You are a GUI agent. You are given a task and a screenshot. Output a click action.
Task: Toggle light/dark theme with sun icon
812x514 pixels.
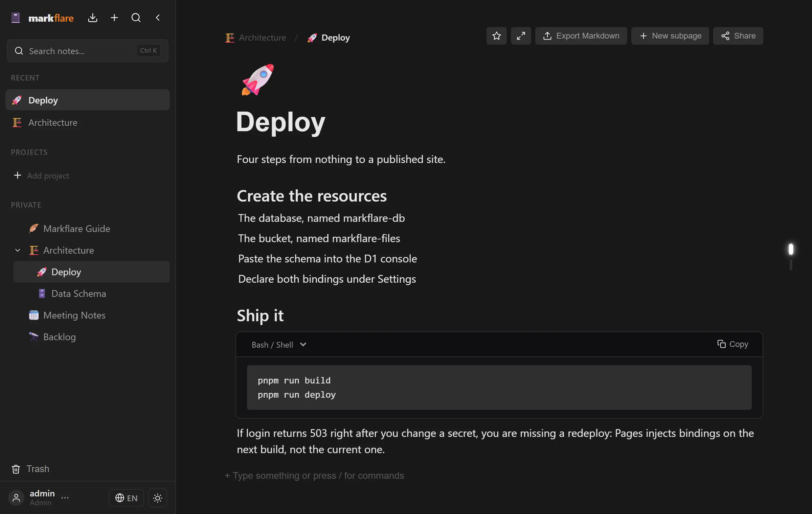point(158,498)
